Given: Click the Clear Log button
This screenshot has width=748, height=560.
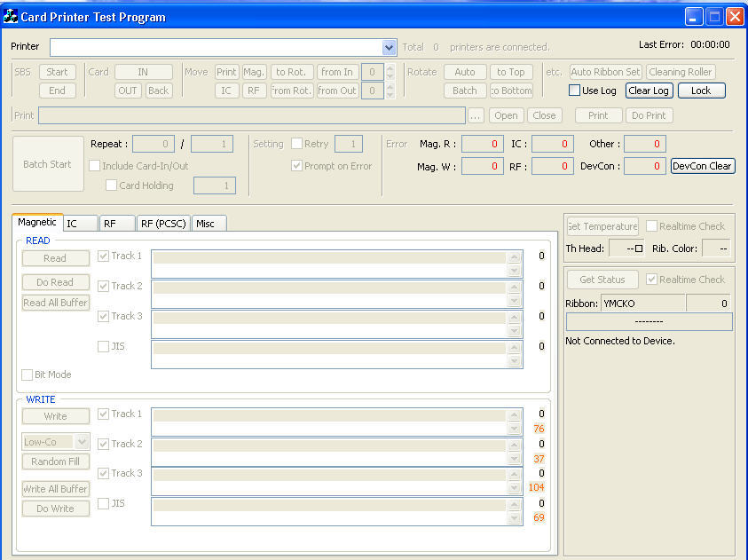Looking at the screenshot, I should point(649,91).
